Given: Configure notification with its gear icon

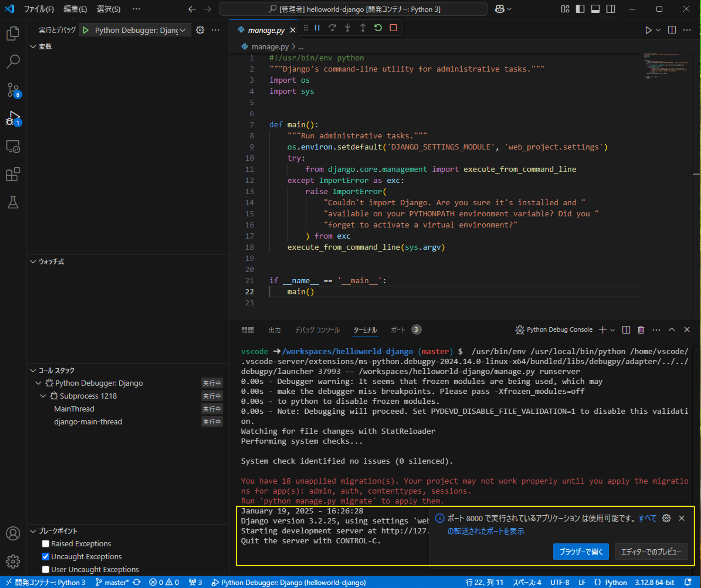Looking at the screenshot, I should tap(666, 518).
